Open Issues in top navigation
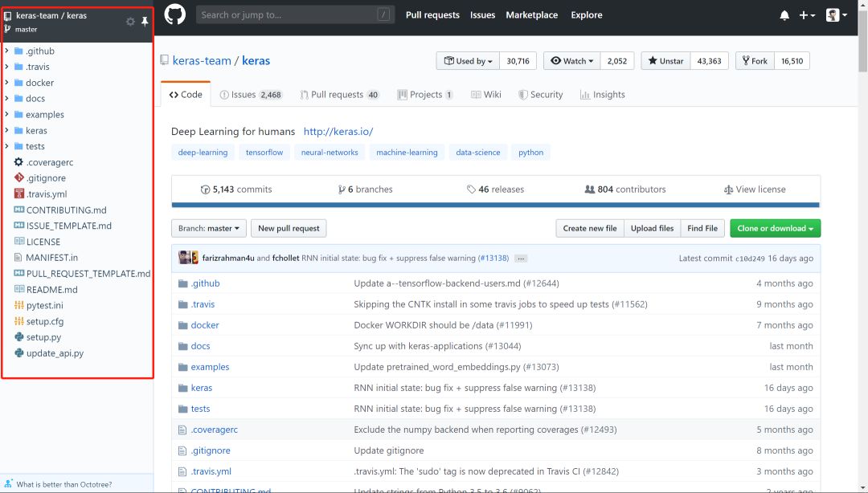 click(482, 15)
